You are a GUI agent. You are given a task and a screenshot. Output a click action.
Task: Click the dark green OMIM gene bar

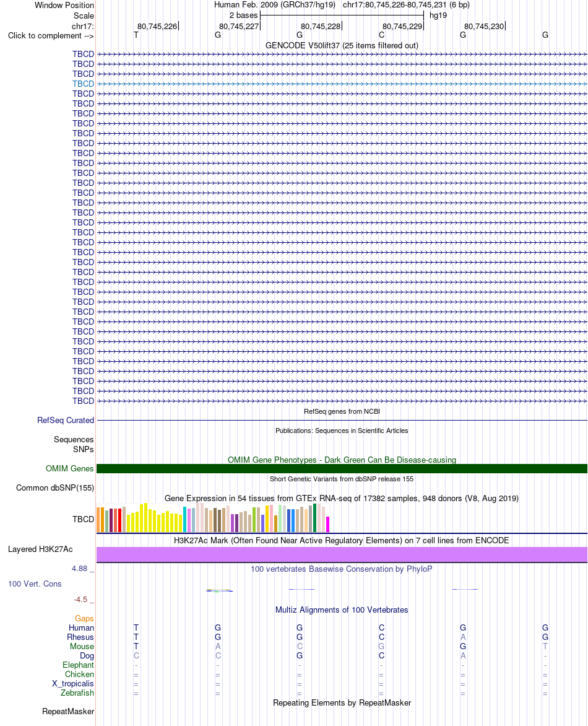pyautogui.click(x=342, y=468)
